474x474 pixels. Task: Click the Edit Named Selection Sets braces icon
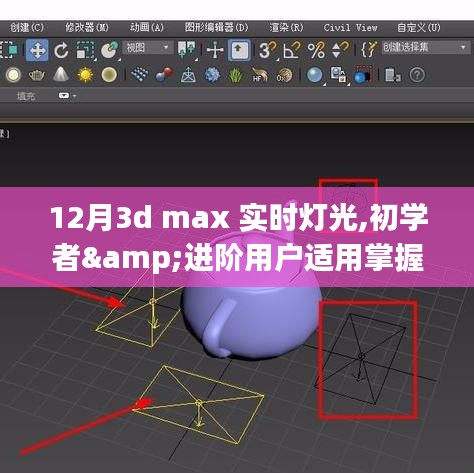[369, 50]
